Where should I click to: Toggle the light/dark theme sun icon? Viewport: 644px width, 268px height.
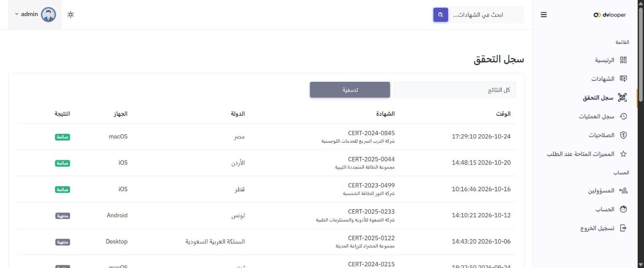pyautogui.click(x=70, y=15)
